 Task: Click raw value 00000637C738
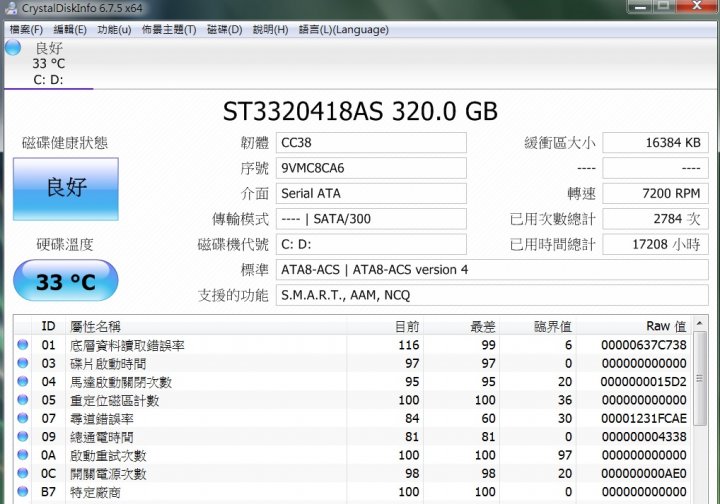(x=644, y=345)
